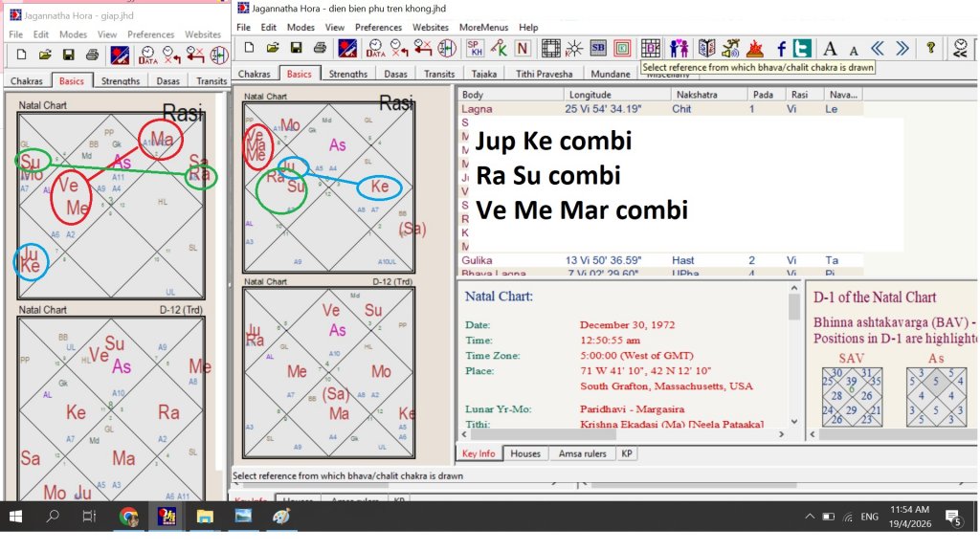Open the SB Sarvatobhadra chakra icon
Image resolution: width=980 pixels, height=551 pixels.
click(x=598, y=48)
